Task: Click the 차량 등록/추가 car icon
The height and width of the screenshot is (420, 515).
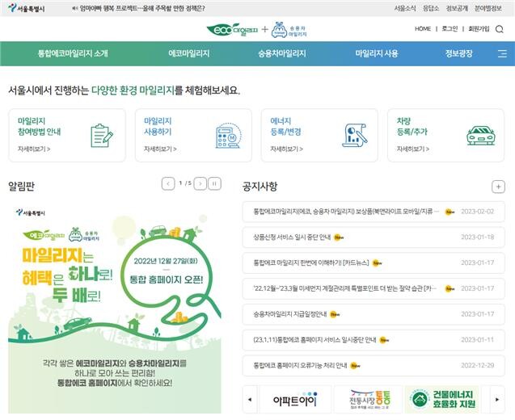Action: pyautogui.click(x=480, y=135)
